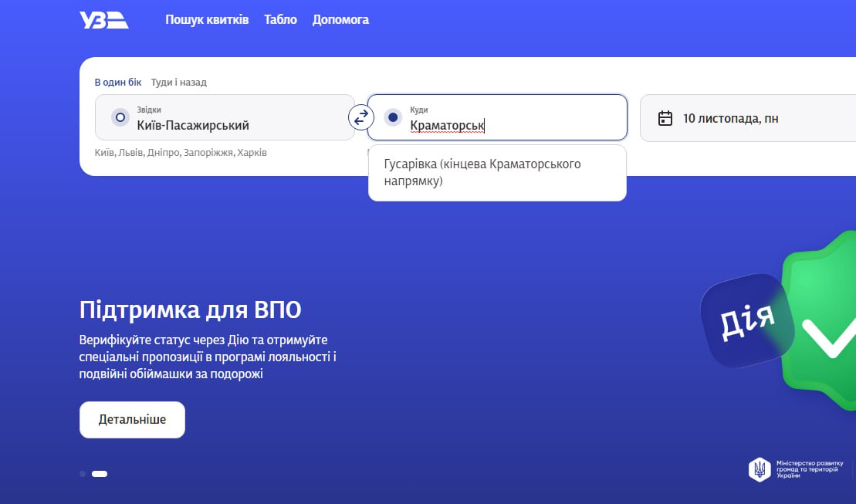Go to the first carousel slide dot
The width and height of the screenshot is (856, 504).
click(83, 474)
